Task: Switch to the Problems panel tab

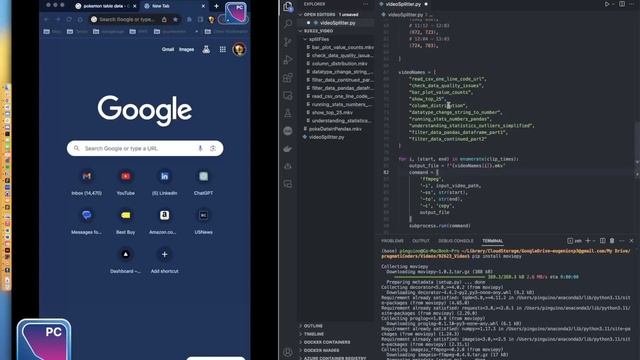Action: pyautogui.click(x=392, y=241)
